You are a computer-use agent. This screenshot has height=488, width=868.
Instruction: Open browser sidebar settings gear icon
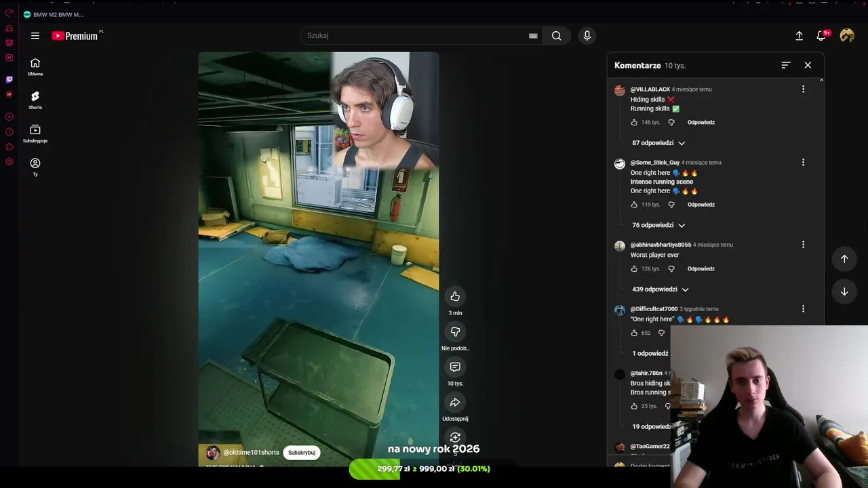[9, 161]
